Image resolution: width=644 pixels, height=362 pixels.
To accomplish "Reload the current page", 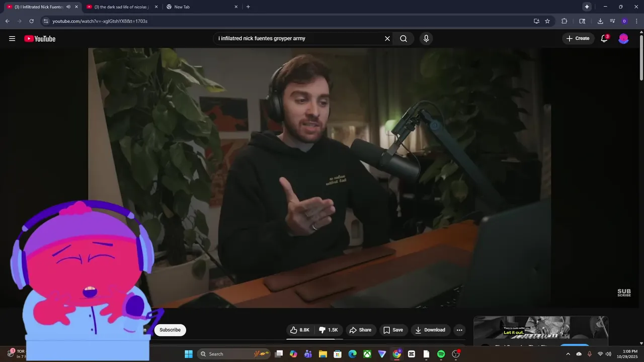I will (31, 21).
